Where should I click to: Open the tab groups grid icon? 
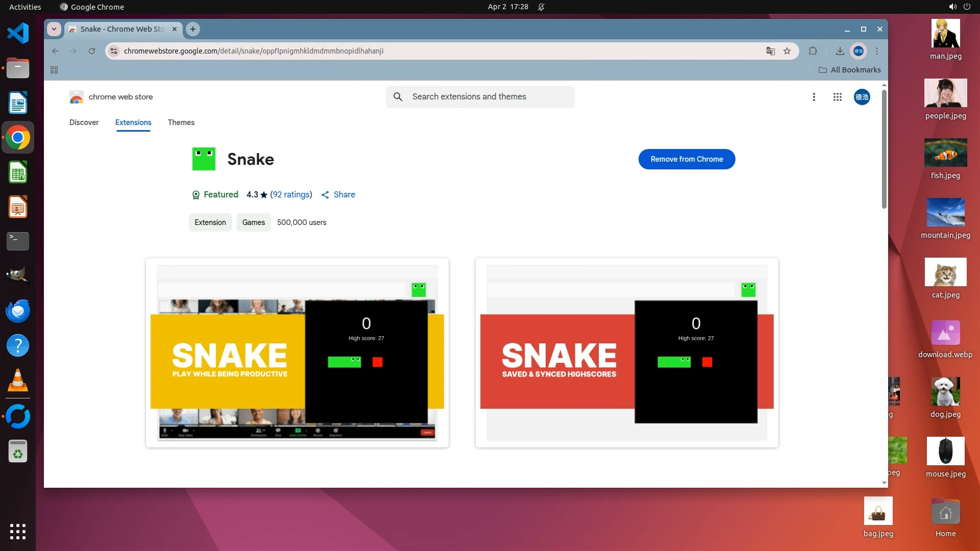[54, 70]
